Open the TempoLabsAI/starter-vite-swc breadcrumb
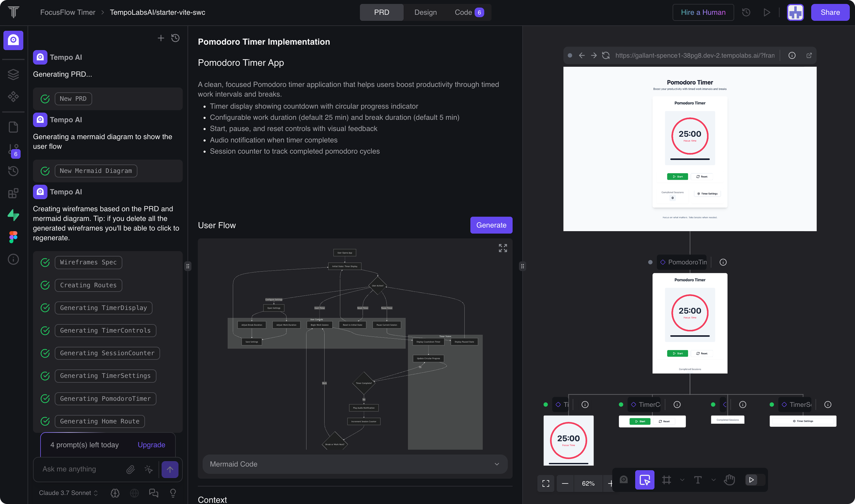Screen dimensions: 855x504 pyautogui.click(x=157, y=12)
